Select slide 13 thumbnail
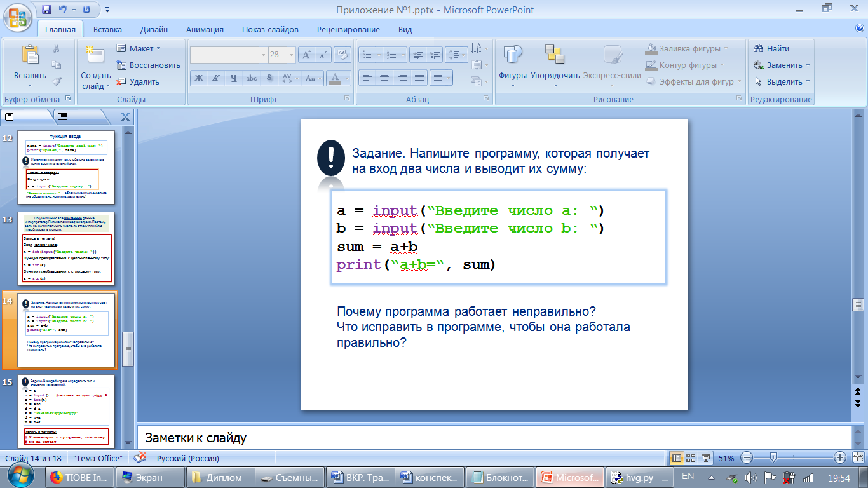 pyautogui.click(x=66, y=248)
